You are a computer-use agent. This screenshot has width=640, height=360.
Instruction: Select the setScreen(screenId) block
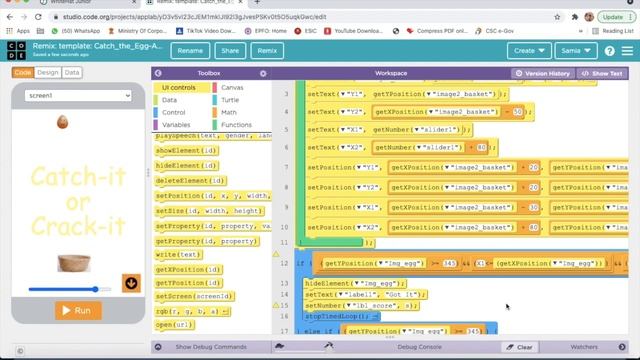[195, 296]
